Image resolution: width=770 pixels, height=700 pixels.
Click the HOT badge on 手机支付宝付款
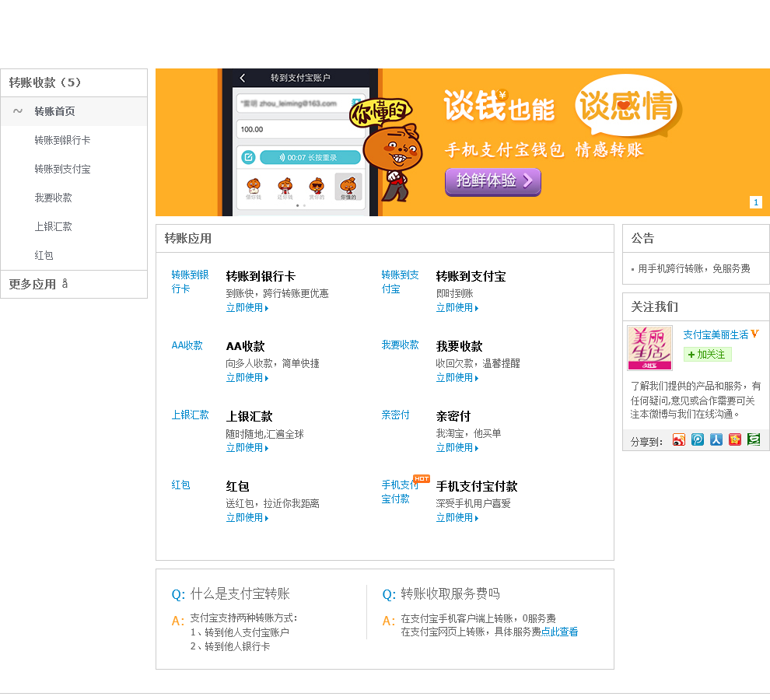click(x=422, y=478)
